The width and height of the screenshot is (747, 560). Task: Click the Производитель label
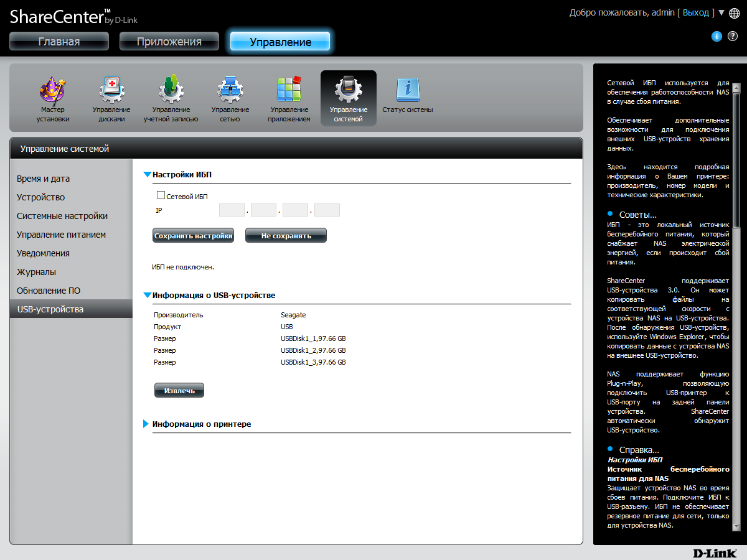click(x=179, y=315)
